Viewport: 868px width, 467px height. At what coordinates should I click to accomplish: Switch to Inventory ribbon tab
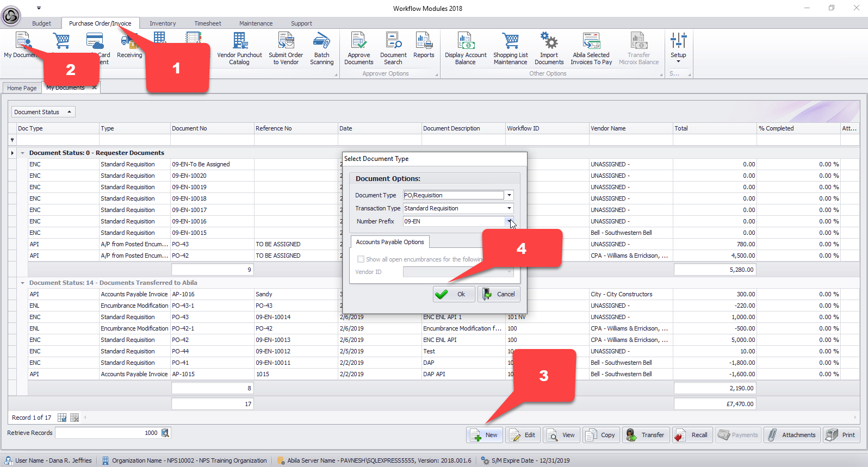click(x=163, y=23)
